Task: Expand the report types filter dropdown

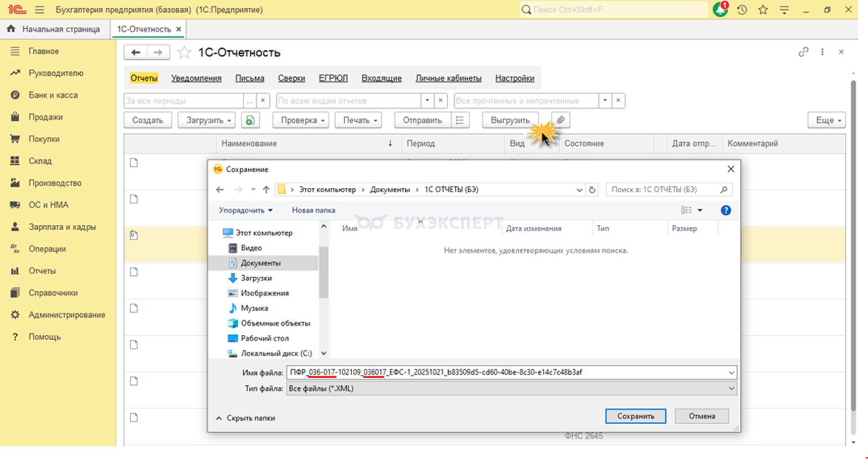Action: pyautogui.click(x=427, y=100)
